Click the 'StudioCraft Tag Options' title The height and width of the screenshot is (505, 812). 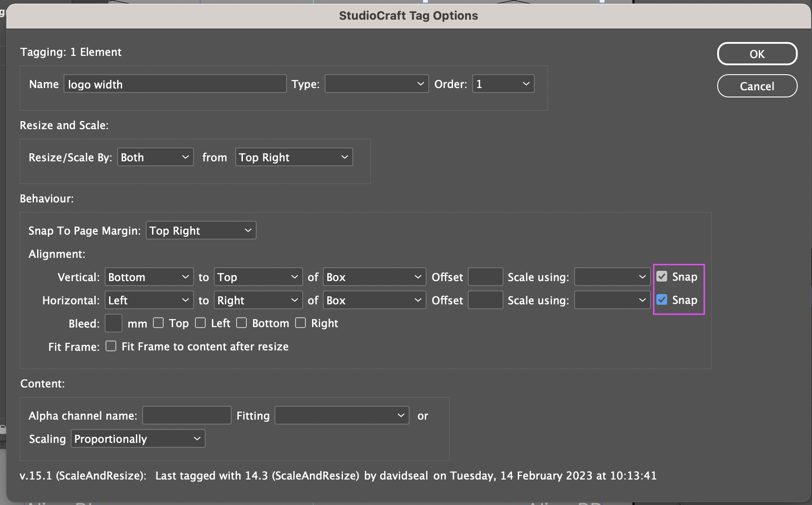click(408, 16)
